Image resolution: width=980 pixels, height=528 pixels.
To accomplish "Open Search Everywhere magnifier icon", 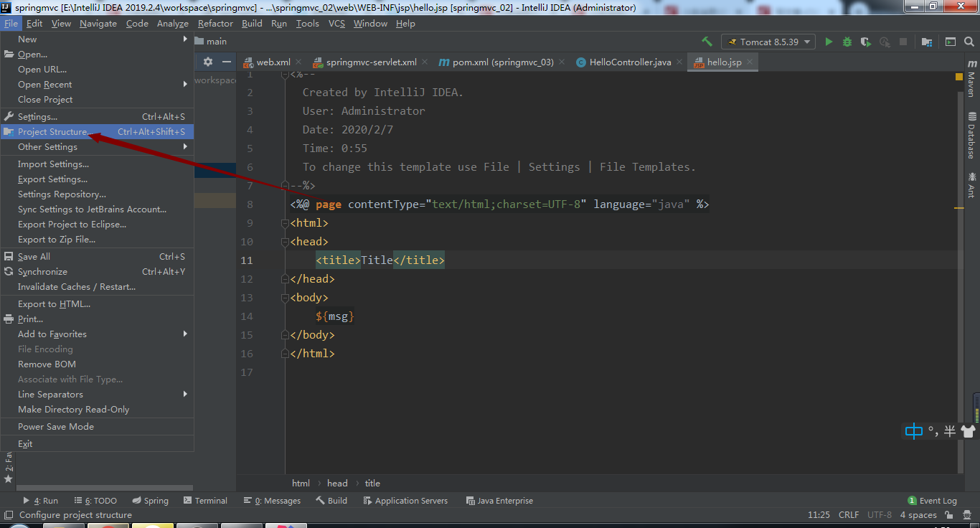I will (969, 42).
